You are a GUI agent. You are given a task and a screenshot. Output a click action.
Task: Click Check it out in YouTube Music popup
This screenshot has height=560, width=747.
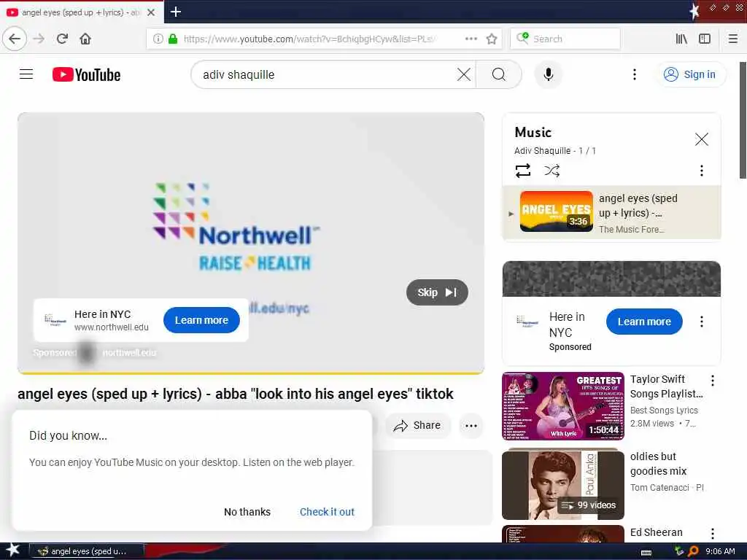(327, 511)
